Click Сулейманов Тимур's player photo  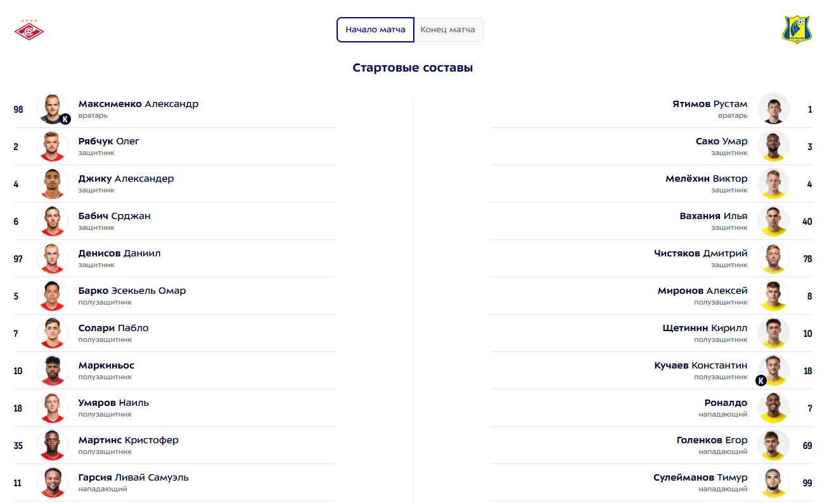(x=774, y=482)
